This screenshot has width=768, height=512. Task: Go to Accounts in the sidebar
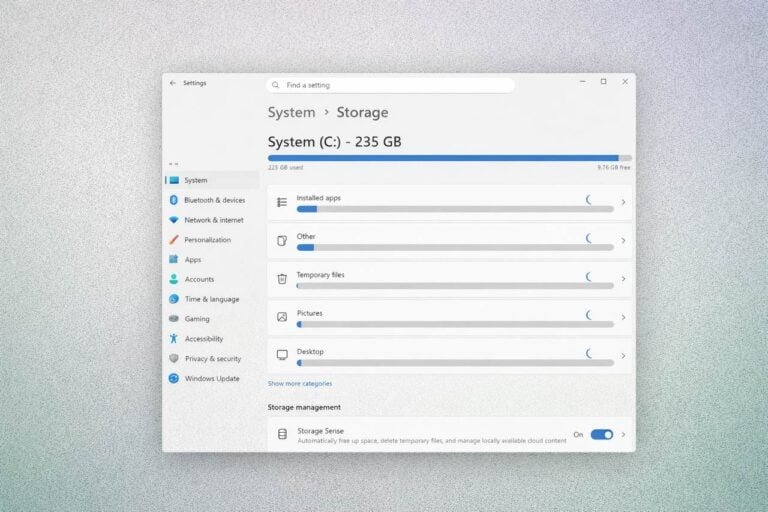(199, 279)
